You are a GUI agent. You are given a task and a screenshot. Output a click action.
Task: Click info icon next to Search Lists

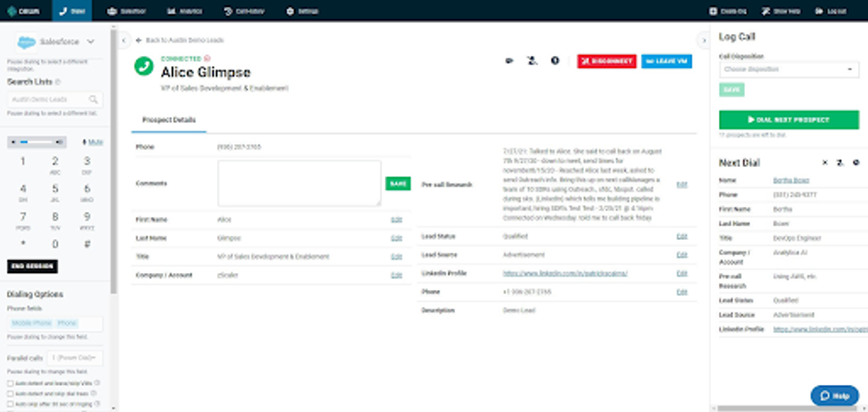point(58,82)
